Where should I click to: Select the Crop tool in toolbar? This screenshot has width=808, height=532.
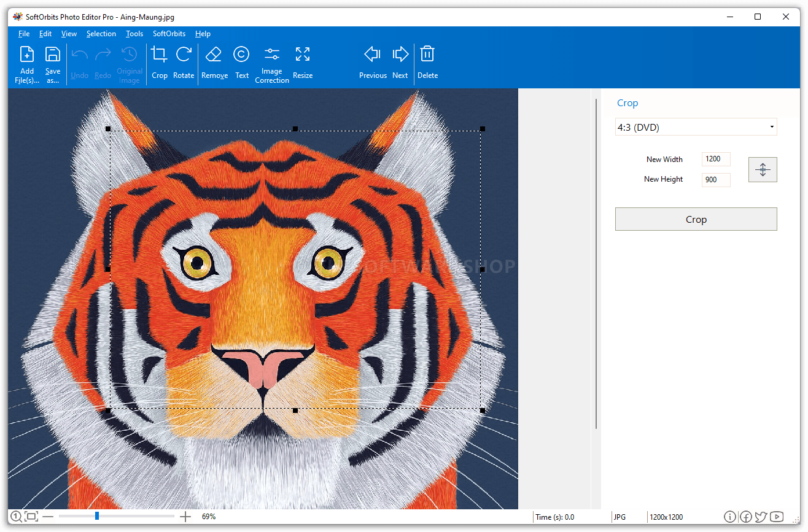click(159, 54)
